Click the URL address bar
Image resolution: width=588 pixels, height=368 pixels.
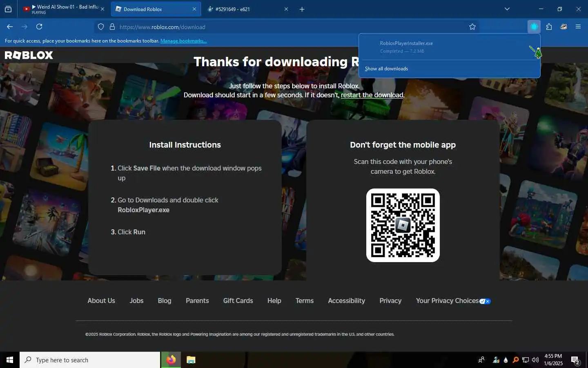tap(286, 27)
